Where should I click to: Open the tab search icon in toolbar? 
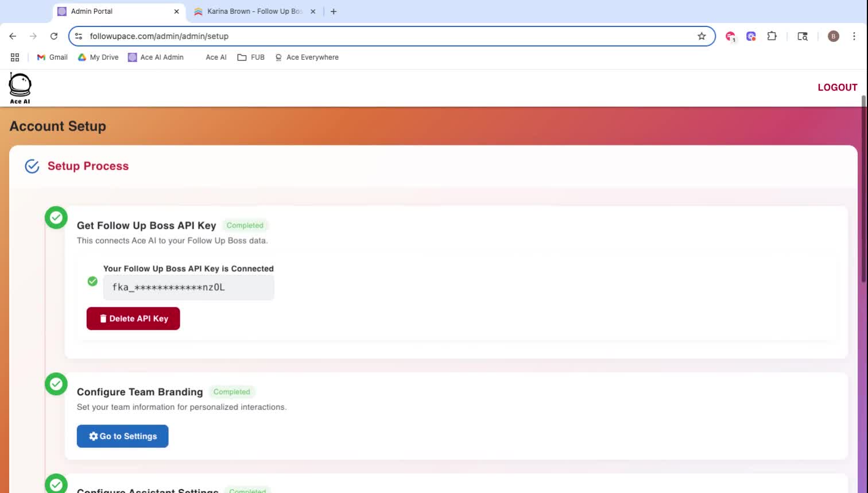click(803, 36)
